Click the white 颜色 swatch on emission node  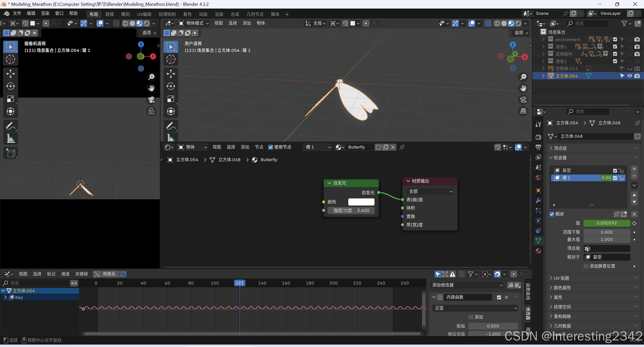pos(361,202)
